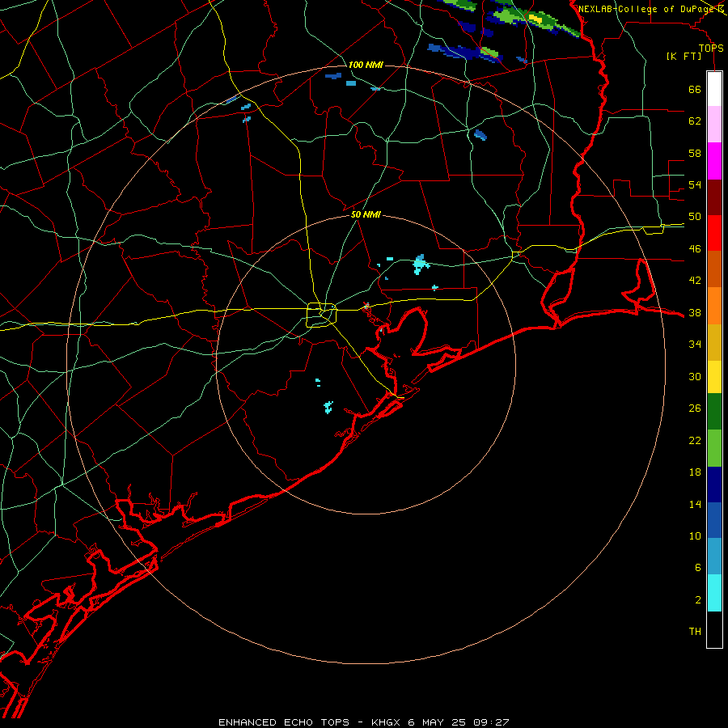The image size is (728, 728).
Task: Click the bright red swatch between 46 and 50
Action: (714, 233)
